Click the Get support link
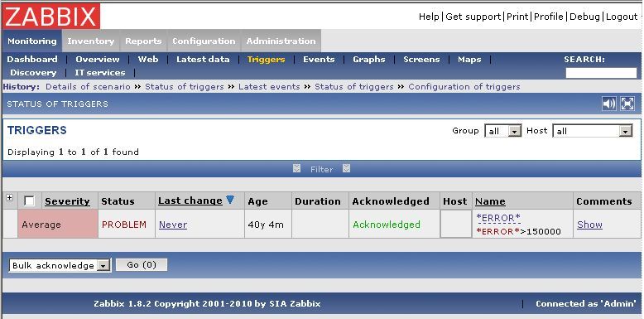 (473, 17)
